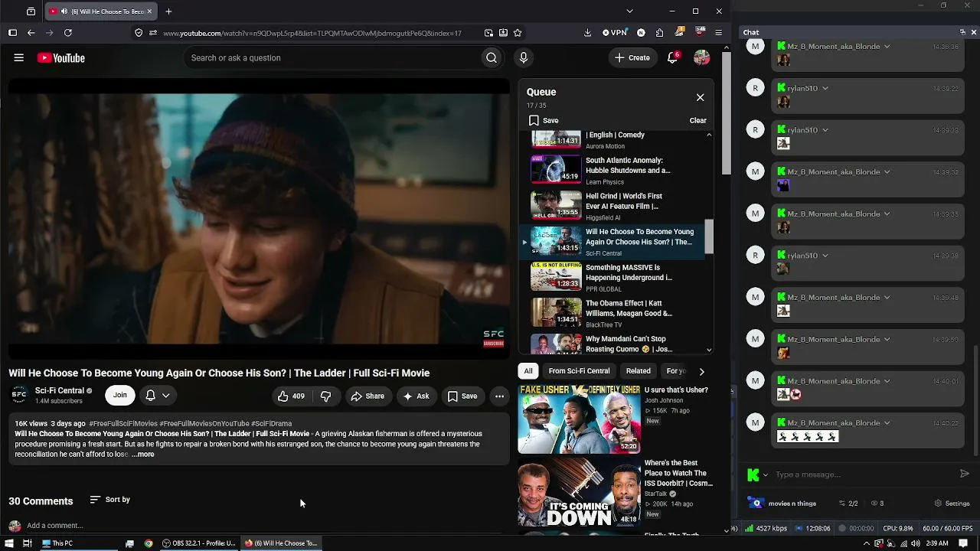Open Task View on the taskbar
The height and width of the screenshot is (551, 980).
[28, 543]
